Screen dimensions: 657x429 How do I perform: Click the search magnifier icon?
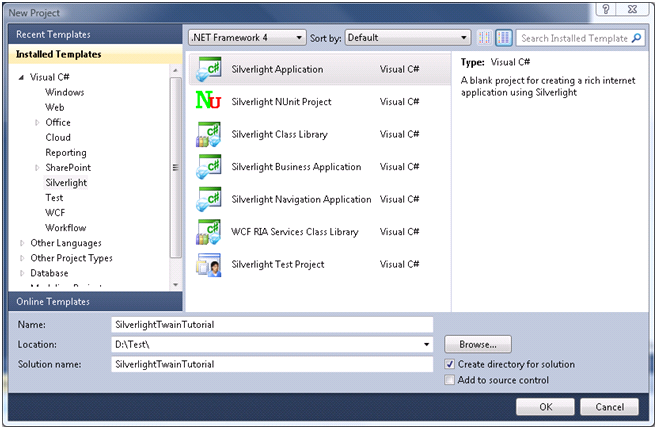636,38
